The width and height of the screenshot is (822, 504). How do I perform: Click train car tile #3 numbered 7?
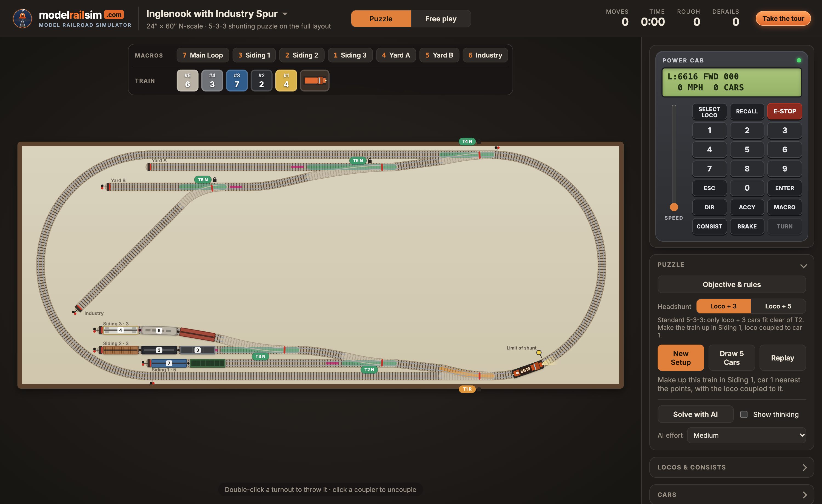(x=237, y=80)
